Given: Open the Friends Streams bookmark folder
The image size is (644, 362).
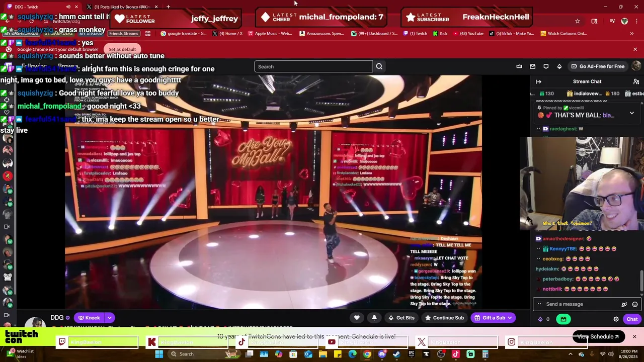Looking at the screenshot, I should click(124, 34).
